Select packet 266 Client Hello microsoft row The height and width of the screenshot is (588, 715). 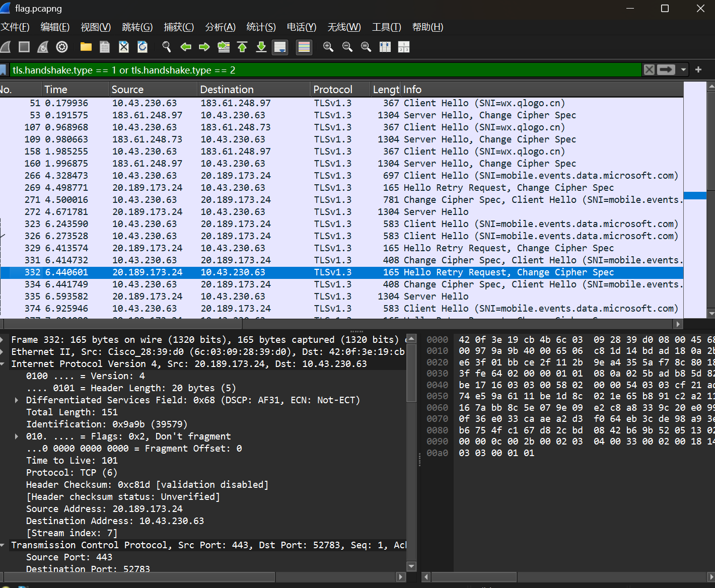click(341, 176)
